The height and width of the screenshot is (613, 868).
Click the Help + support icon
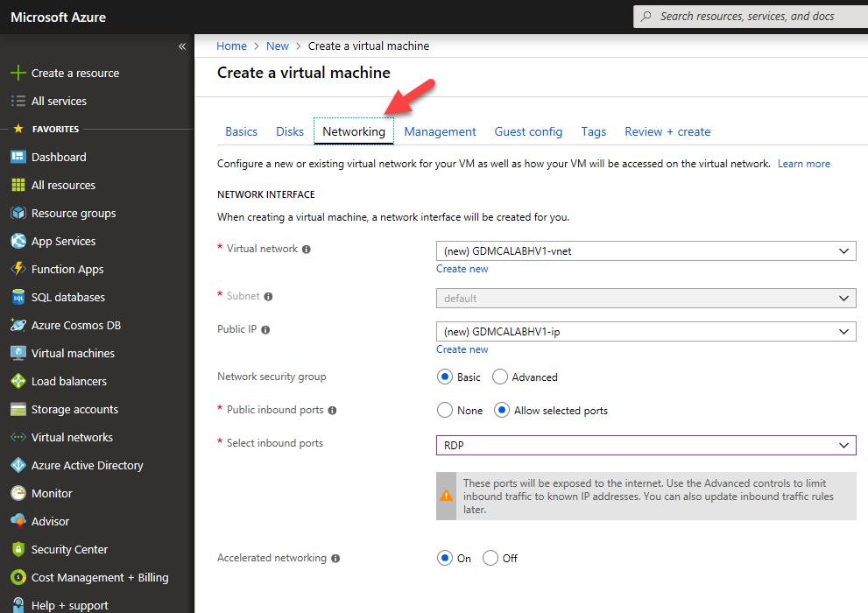coord(18,605)
